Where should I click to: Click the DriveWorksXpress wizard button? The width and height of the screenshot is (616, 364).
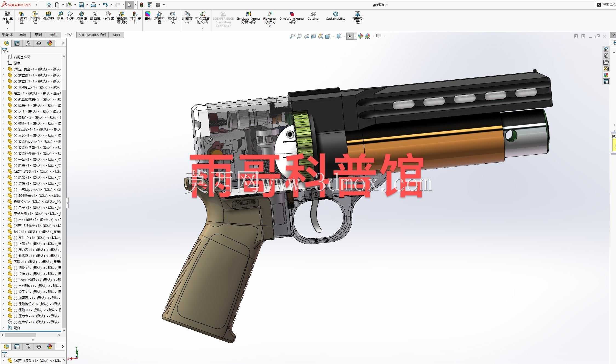[x=292, y=18]
